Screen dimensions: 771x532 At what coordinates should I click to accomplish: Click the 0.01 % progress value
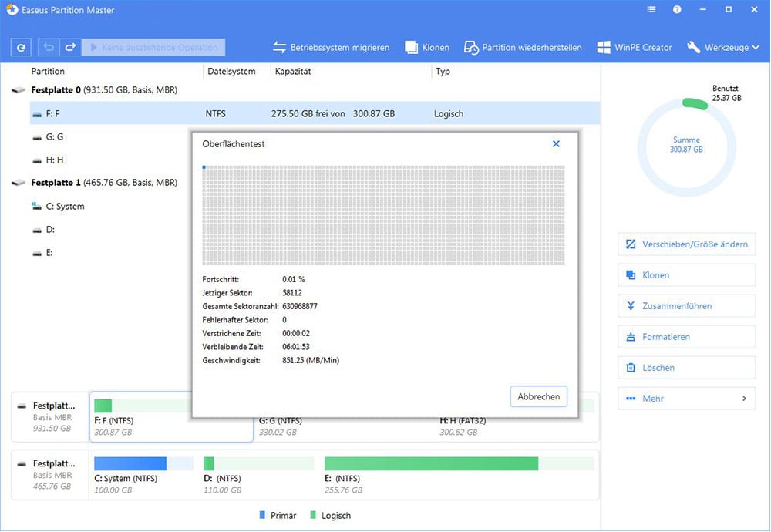point(294,279)
